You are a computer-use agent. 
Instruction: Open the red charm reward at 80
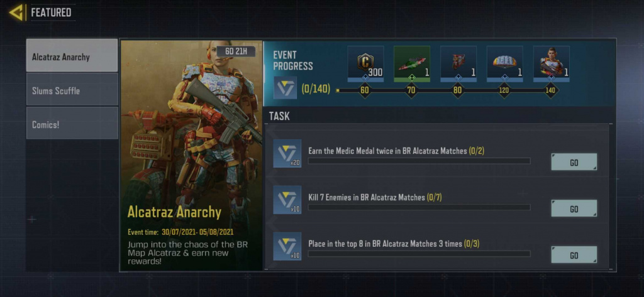458,63
